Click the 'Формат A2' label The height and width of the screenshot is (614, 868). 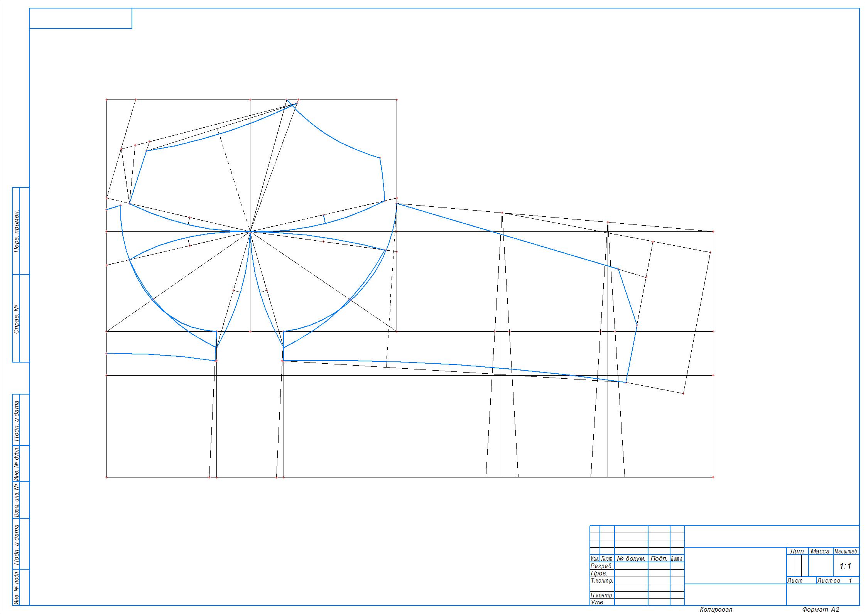coord(821,609)
